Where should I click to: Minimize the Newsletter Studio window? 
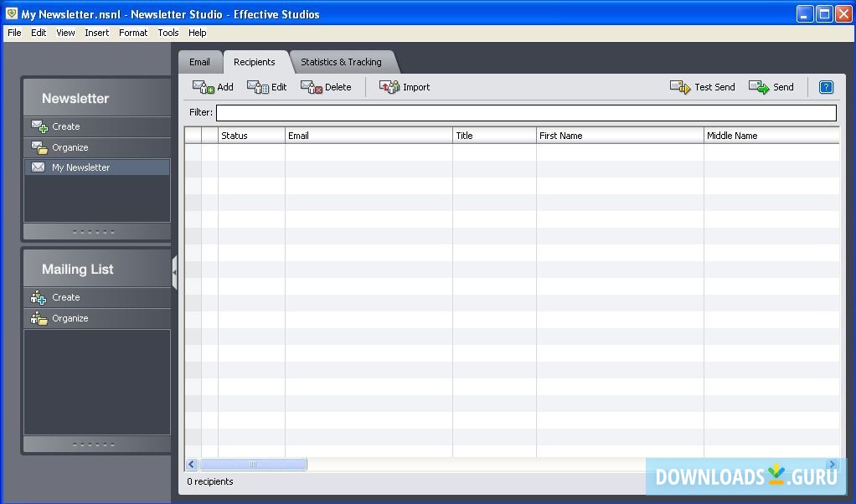(805, 14)
